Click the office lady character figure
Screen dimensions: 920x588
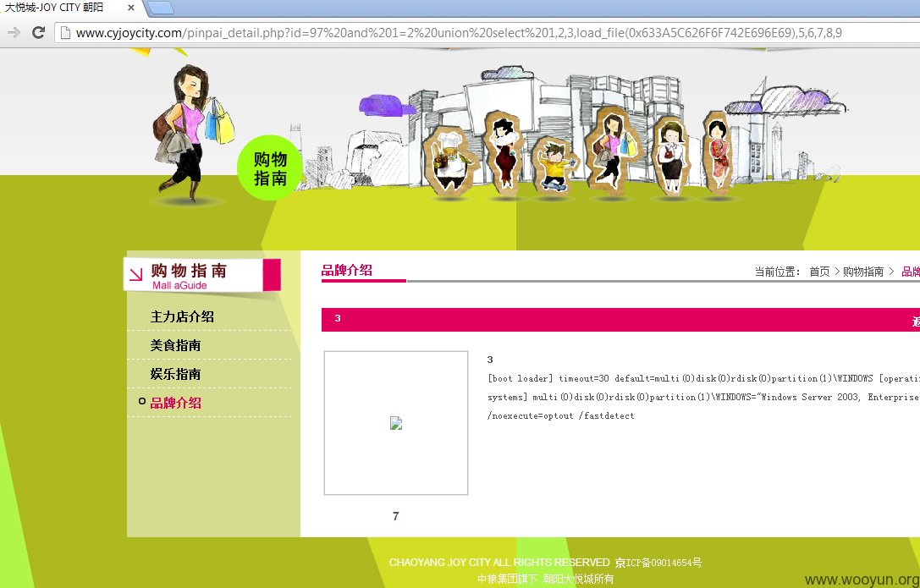click(670, 155)
